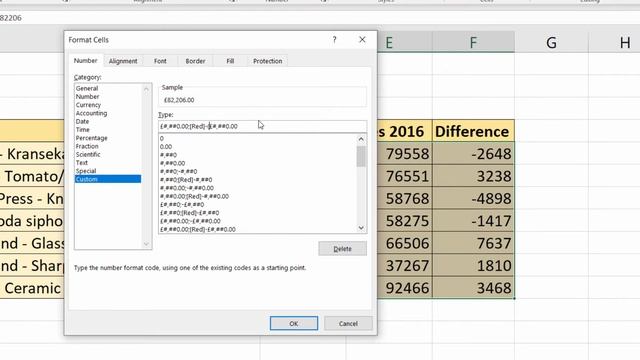Image resolution: width=640 pixels, height=360 pixels.
Task: Open the Protection tab
Action: pyautogui.click(x=267, y=61)
